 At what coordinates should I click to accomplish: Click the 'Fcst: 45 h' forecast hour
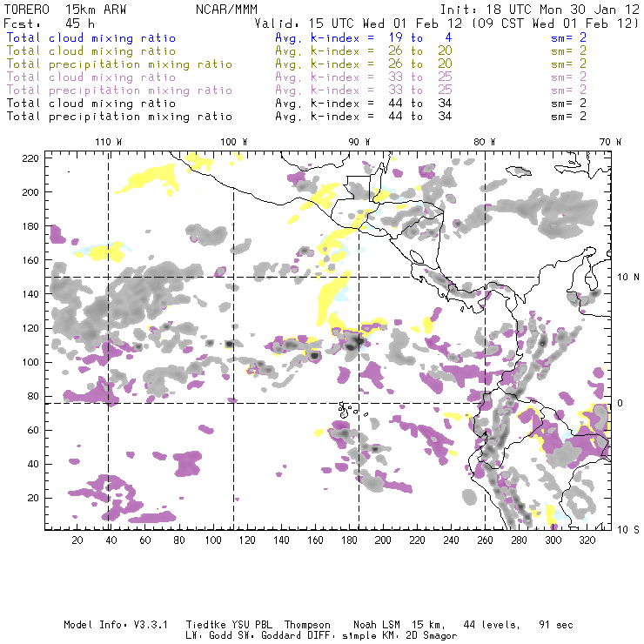click(50, 23)
